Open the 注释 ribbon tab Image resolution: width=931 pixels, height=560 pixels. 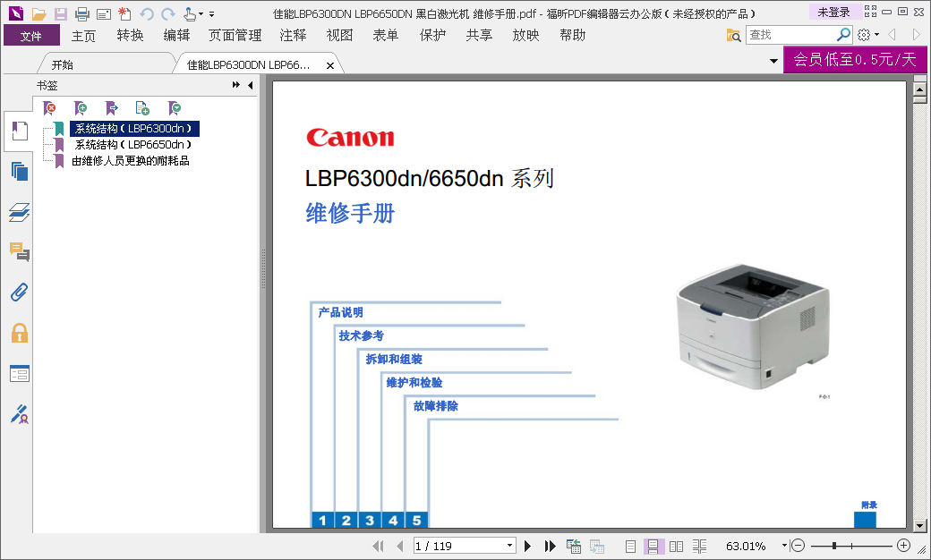(x=293, y=36)
